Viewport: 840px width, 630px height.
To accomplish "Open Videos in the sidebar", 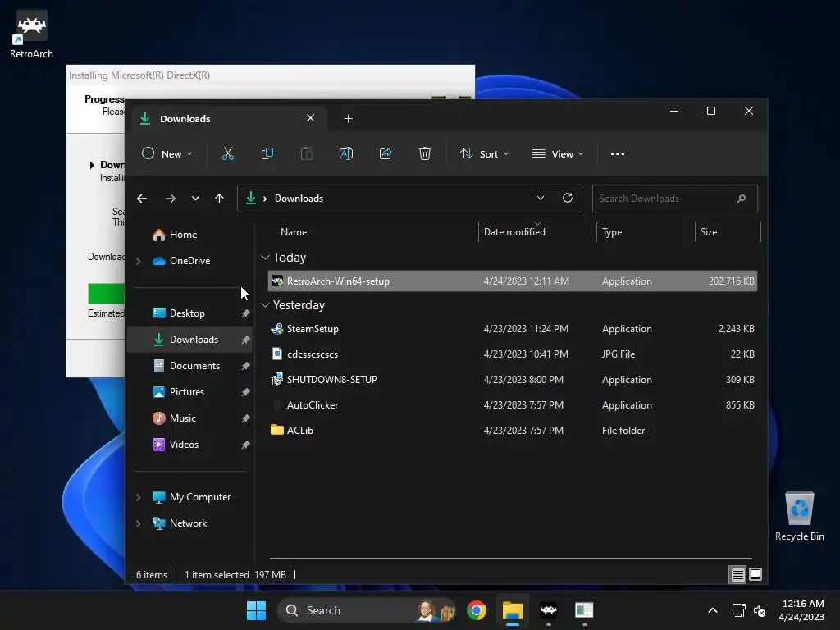I will click(x=184, y=445).
